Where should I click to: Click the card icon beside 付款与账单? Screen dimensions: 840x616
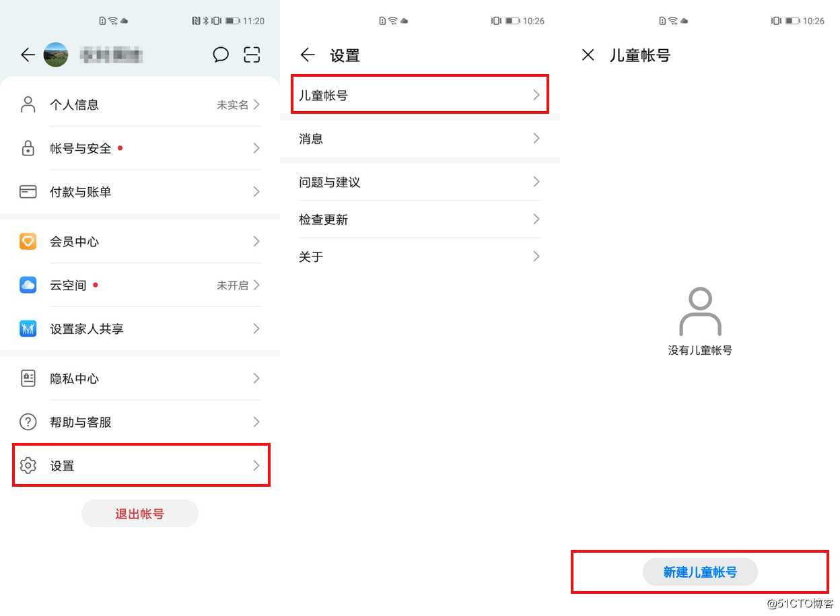[28, 192]
